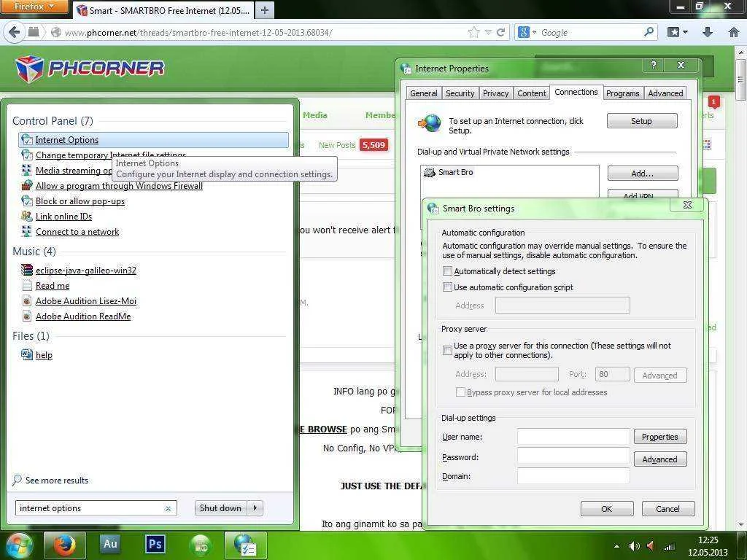This screenshot has height=560, width=747.
Task: Open network signal tray icon
Action: tap(670, 547)
